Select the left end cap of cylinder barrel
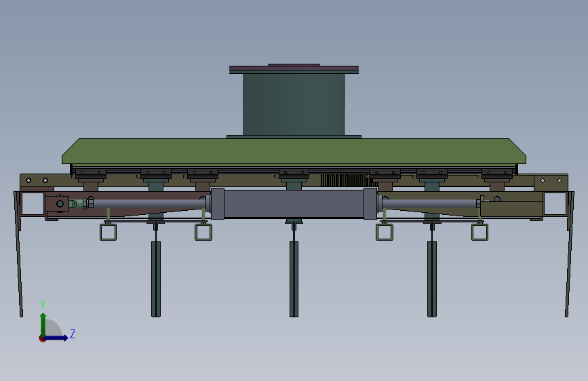The height and width of the screenshot is (381, 588). pyautogui.click(x=218, y=203)
